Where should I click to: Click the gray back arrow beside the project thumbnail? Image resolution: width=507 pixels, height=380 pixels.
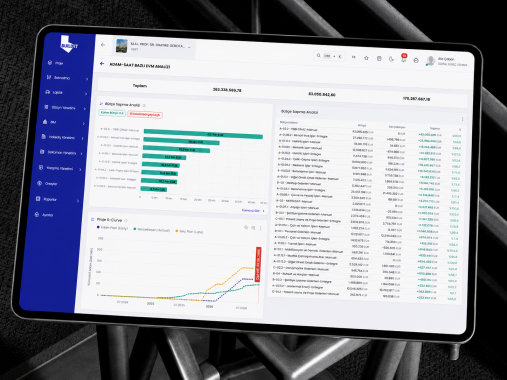click(x=103, y=45)
